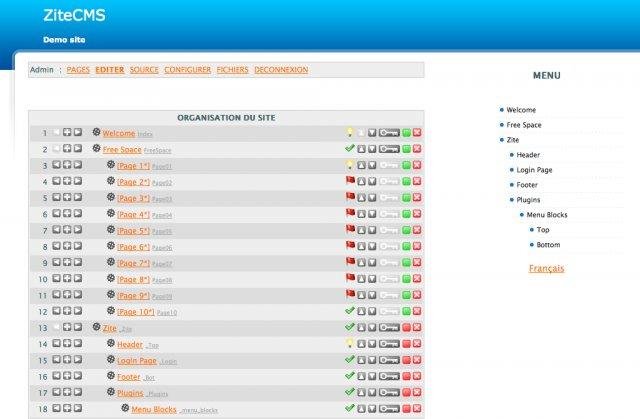Viewport: 640px width, 419px height.
Task: Click the red X delete icon for Footer
Action: click(417, 376)
